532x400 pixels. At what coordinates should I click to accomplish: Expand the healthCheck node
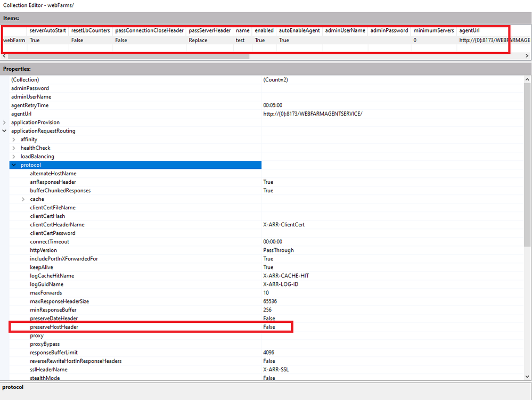click(13, 148)
